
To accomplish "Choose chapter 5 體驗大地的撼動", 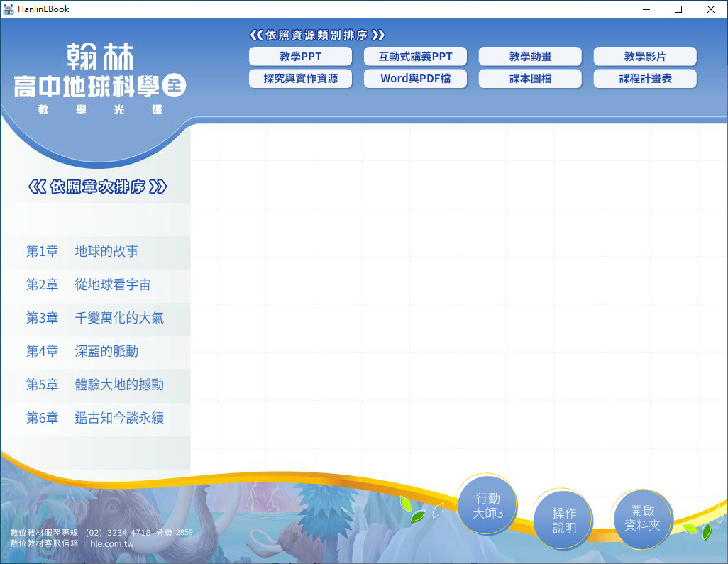I will tap(95, 385).
